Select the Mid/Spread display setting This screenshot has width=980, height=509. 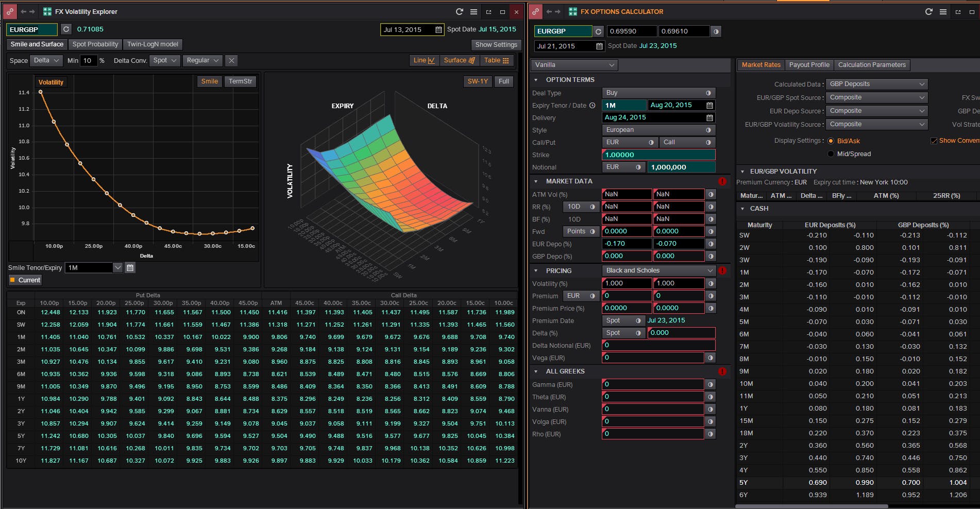click(x=831, y=154)
